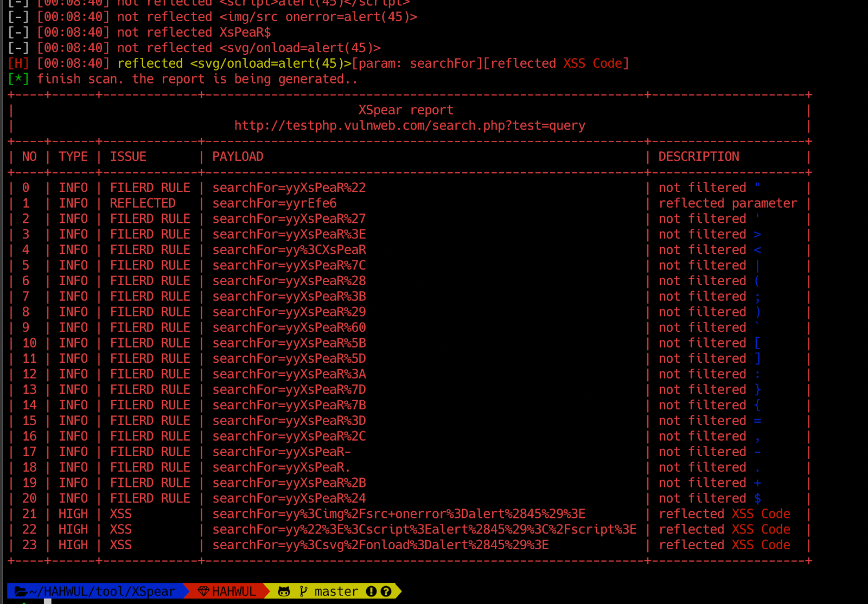This screenshot has height=604, width=868.
Task: Click the exclamation warning icon in the status bar
Action: (x=371, y=591)
